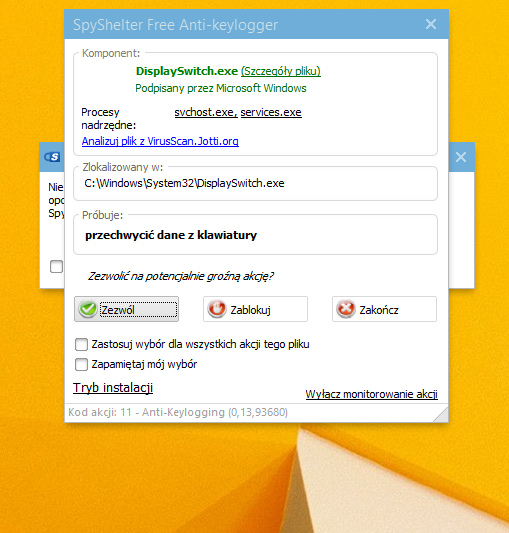Open Tryb instalacji install mode link
The height and width of the screenshot is (533, 509).
[113, 388]
